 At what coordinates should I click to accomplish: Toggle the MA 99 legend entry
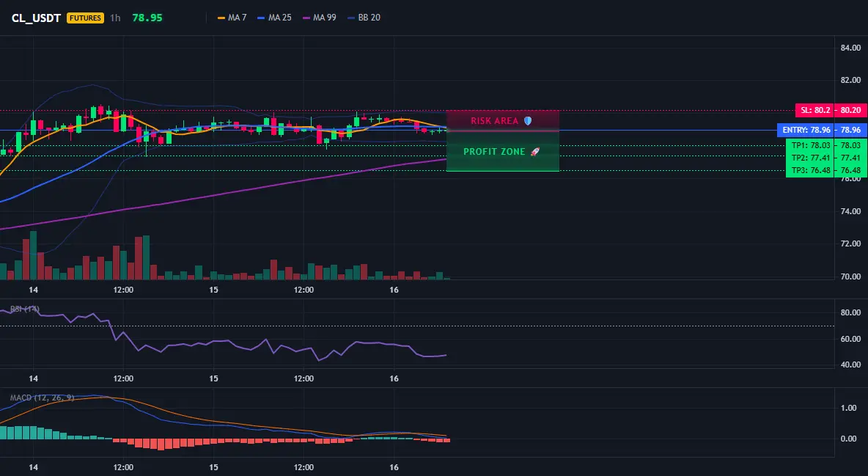pos(320,18)
